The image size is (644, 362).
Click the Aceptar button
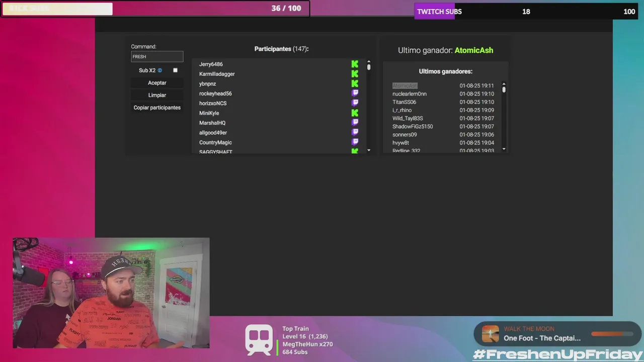[157, 83]
